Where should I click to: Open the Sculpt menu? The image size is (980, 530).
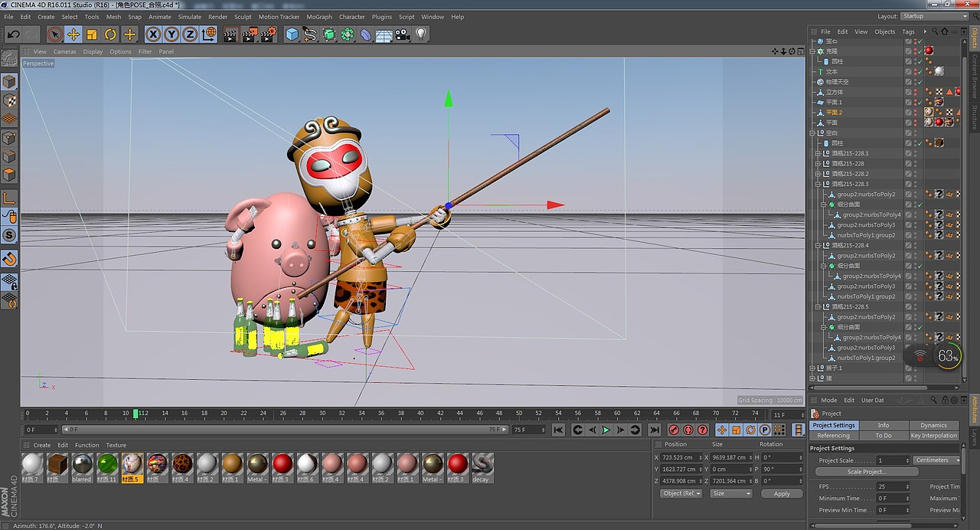tap(243, 17)
